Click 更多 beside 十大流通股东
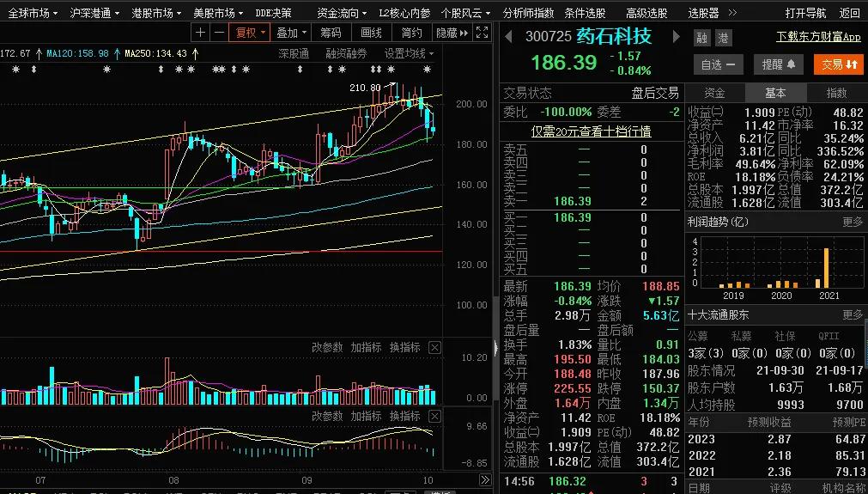This screenshot has height=494, width=868. pyautogui.click(x=853, y=314)
